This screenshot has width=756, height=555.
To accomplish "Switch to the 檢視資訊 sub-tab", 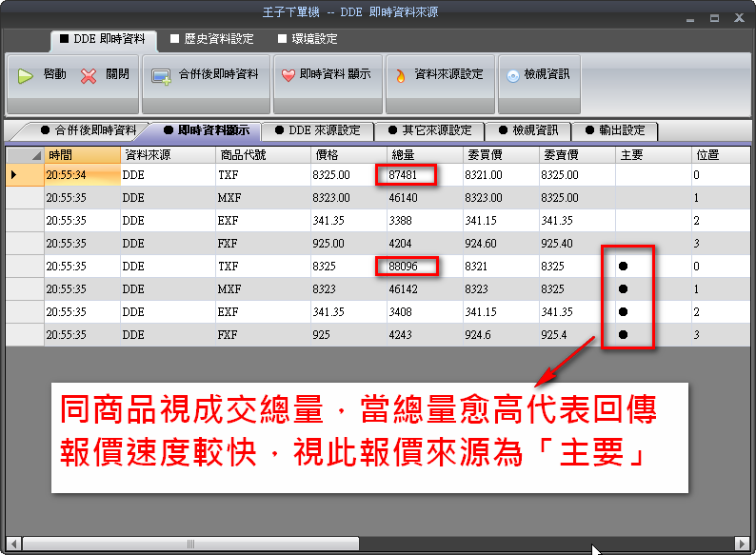I will point(528,130).
